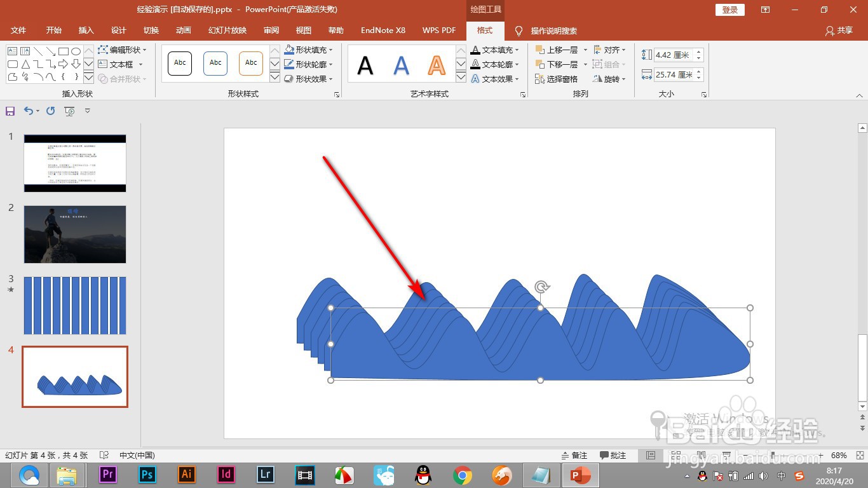Open Text Fill (文本填充) dropdown
This screenshot has height=488, width=868.
tap(495, 50)
